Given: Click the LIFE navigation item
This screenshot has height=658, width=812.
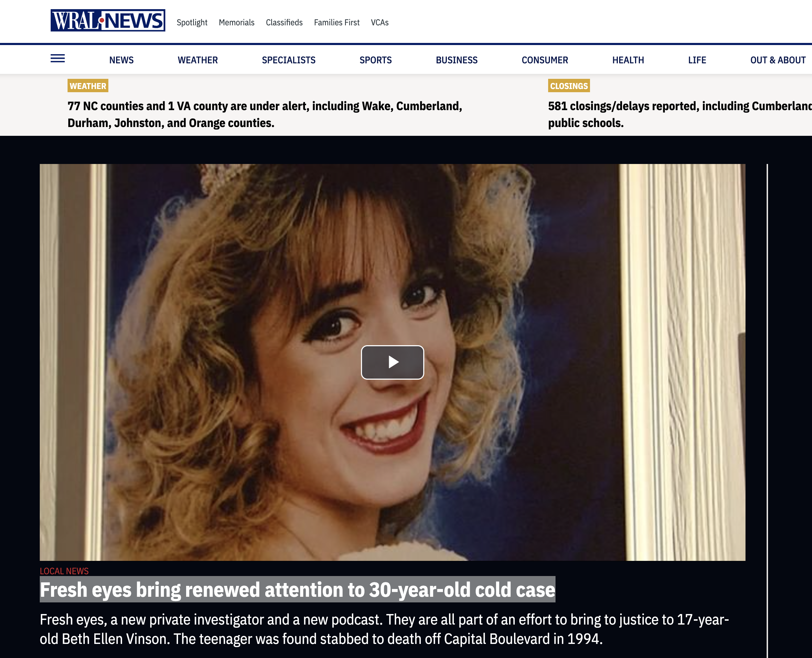Looking at the screenshot, I should [697, 60].
